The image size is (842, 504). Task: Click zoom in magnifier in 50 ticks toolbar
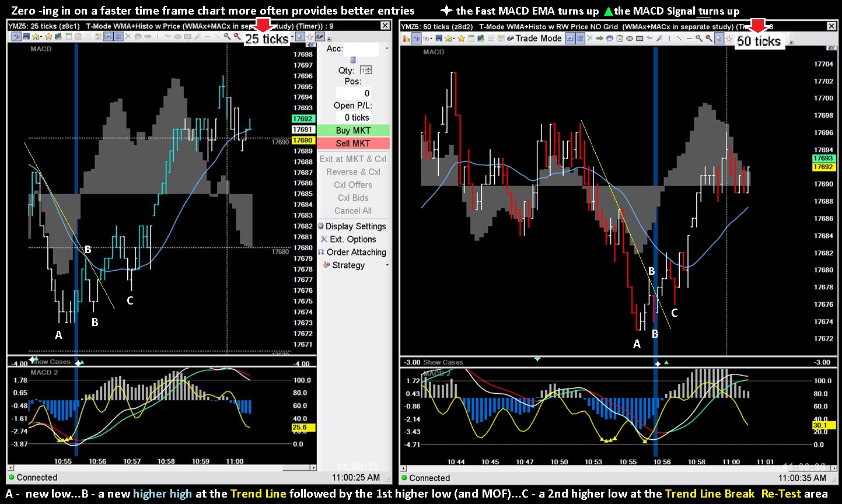pyautogui.click(x=699, y=38)
